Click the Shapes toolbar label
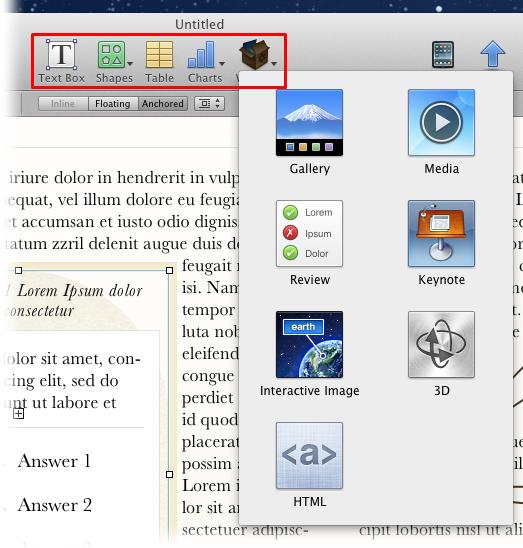523x548 pixels. [114, 78]
